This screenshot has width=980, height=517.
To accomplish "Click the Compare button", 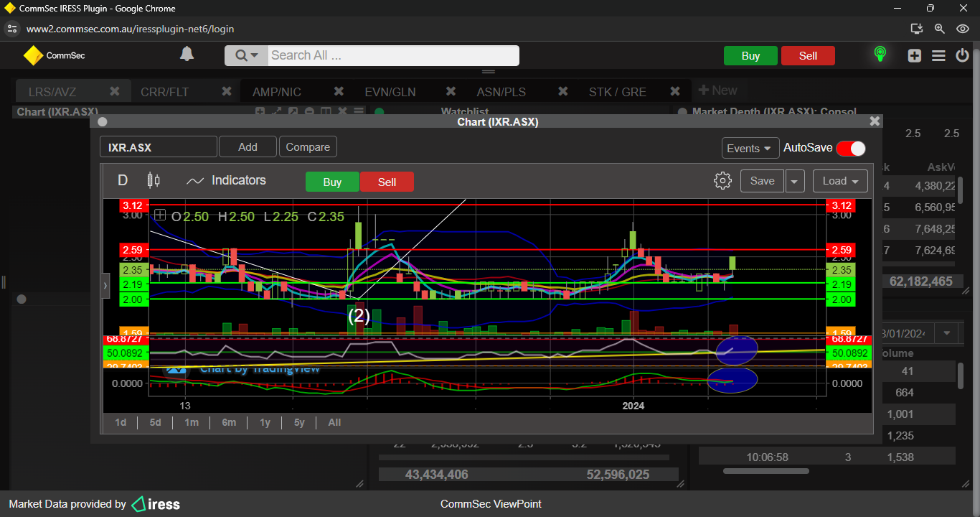I will [308, 147].
